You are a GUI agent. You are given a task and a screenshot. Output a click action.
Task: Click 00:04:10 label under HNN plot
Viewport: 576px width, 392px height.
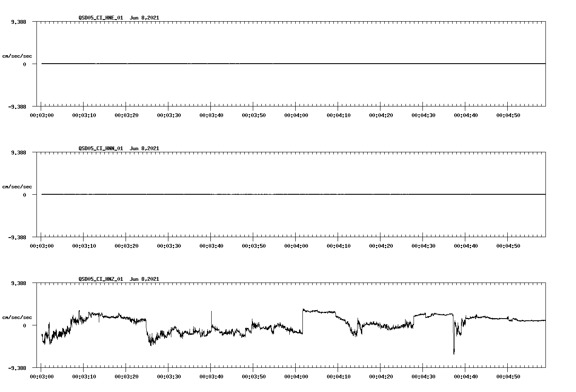coord(338,246)
